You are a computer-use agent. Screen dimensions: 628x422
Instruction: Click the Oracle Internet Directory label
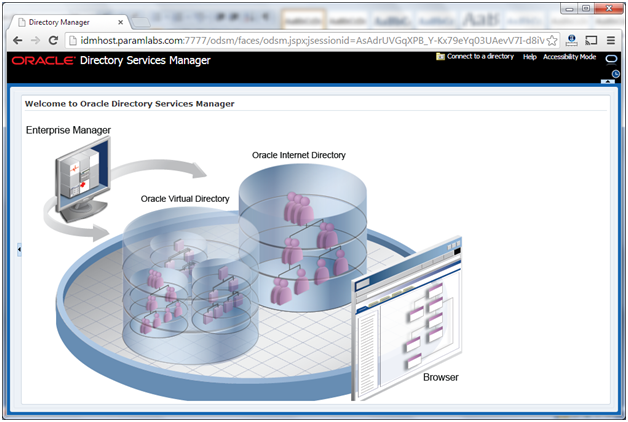click(x=299, y=155)
